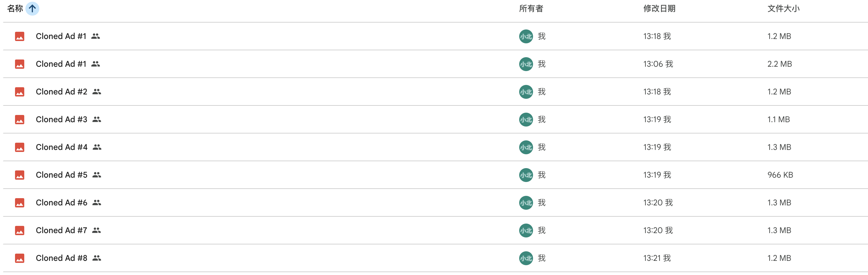The height and width of the screenshot is (275, 868).
Task: Click shared people icon beside Cloned Ad #6
Action: (x=97, y=202)
